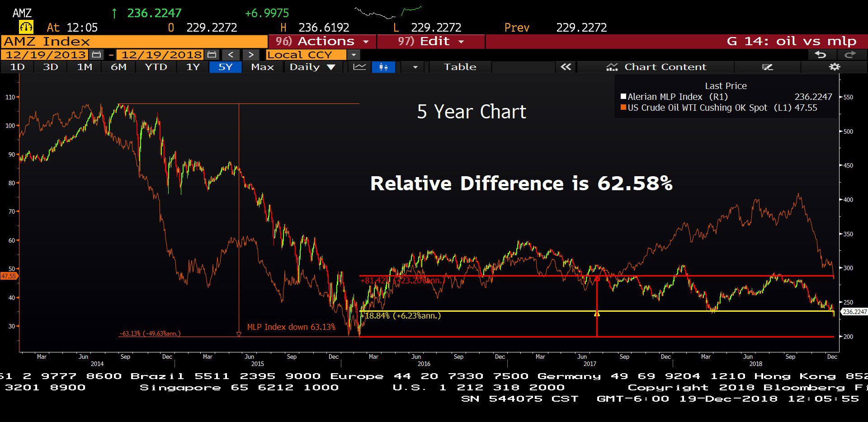Image resolution: width=868 pixels, height=422 pixels.
Task: Select the 1M range tab
Action: [85, 67]
